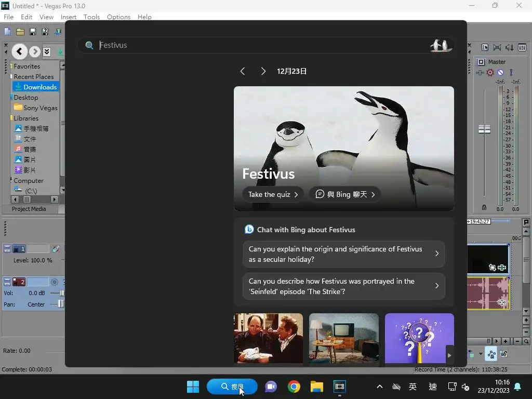This screenshot has height=399, width=532.
Task: Click the track 1 minimize icon
Action: click(7, 249)
